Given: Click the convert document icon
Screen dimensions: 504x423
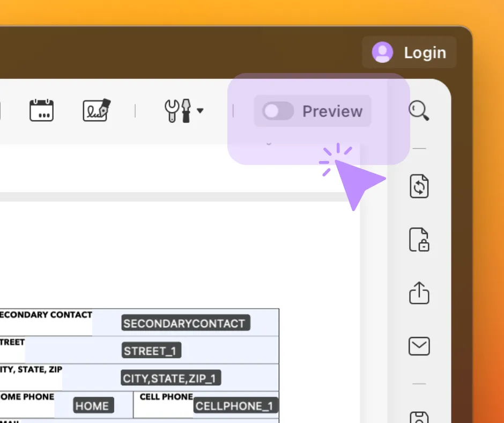Looking at the screenshot, I should tap(419, 186).
